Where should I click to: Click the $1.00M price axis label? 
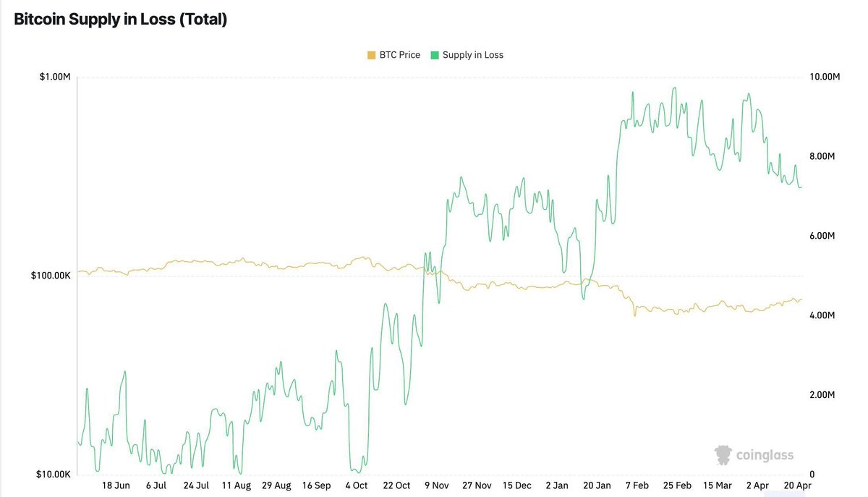click(x=55, y=77)
